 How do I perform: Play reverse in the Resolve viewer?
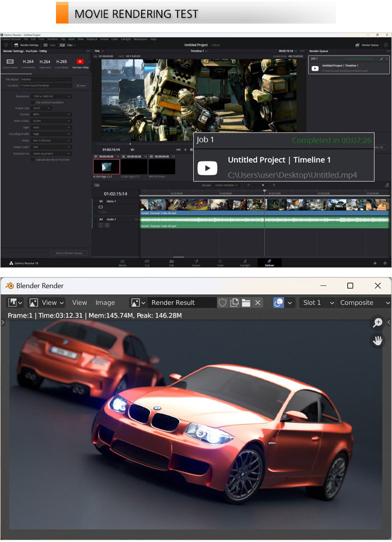[x=185, y=150]
